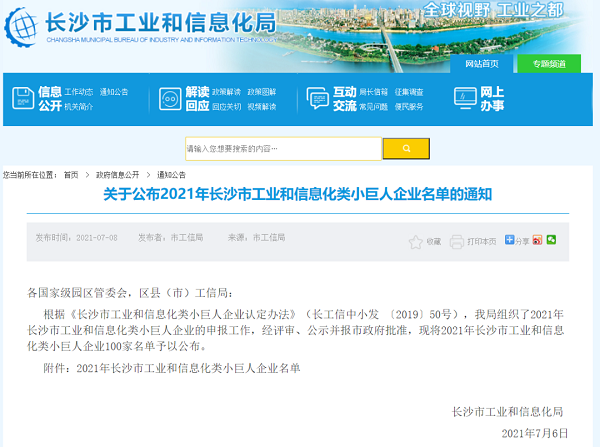Image resolution: width=600 pixels, height=447 pixels.
Task: Click the 网上办事 computer monitor icon
Action: [x=464, y=97]
